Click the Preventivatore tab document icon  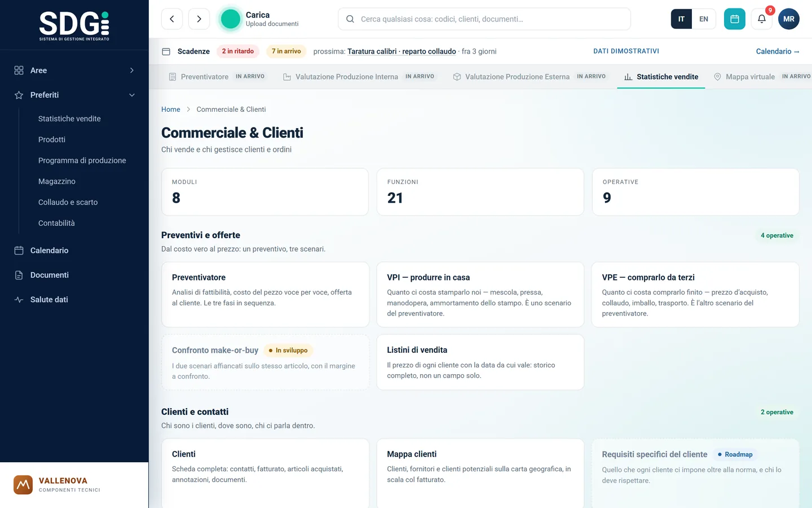point(173,77)
